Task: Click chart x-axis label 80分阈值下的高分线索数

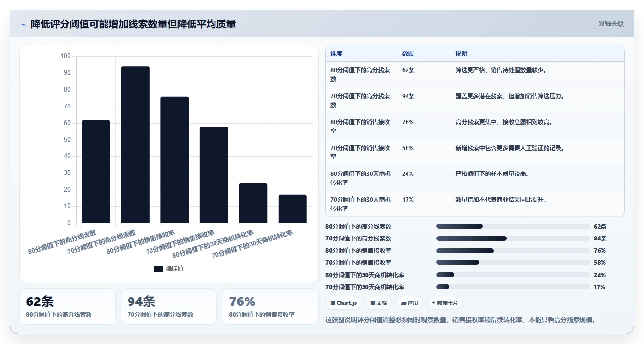Action: (63, 241)
